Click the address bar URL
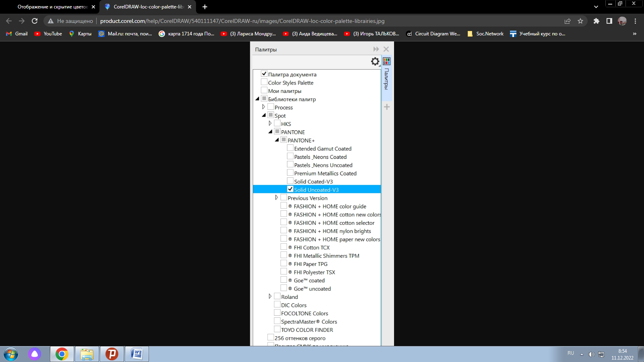Image resolution: width=644 pixels, height=362 pixels. (x=242, y=21)
